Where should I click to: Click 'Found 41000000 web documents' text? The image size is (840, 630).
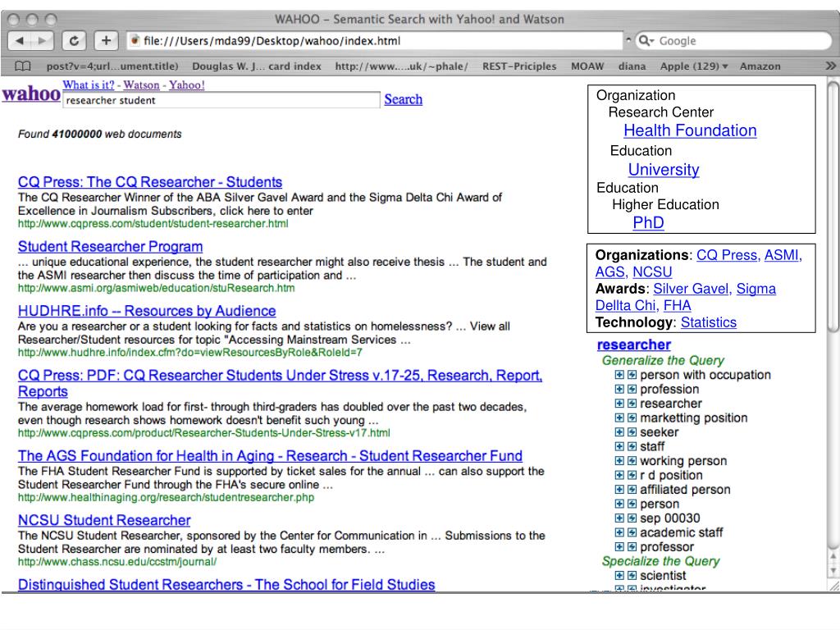pos(99,134)
